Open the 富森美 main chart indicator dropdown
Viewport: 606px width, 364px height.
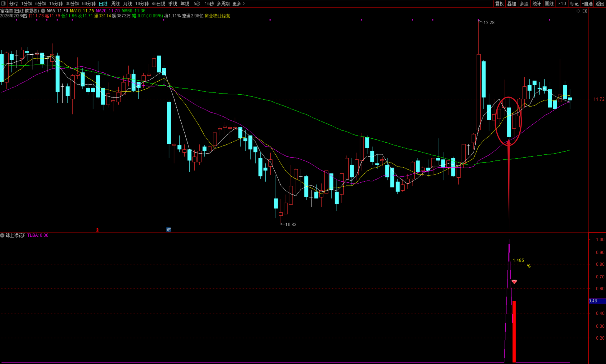[43, 11]
